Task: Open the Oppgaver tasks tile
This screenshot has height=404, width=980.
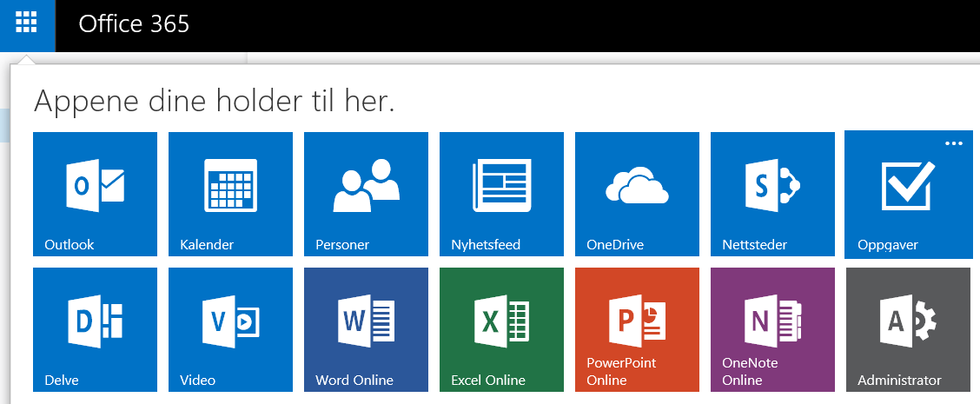Action: point(909,195)
